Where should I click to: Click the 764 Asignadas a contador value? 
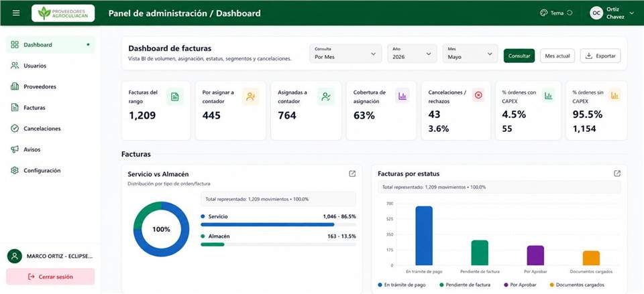pyautogui.click(x=286, y=116)
